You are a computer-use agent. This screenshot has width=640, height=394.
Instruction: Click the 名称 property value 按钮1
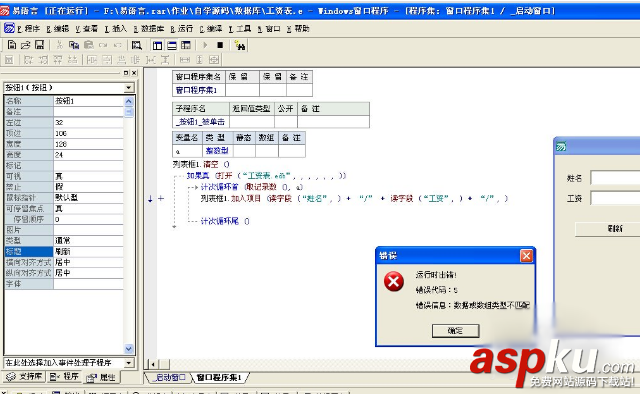coord(88,100)
